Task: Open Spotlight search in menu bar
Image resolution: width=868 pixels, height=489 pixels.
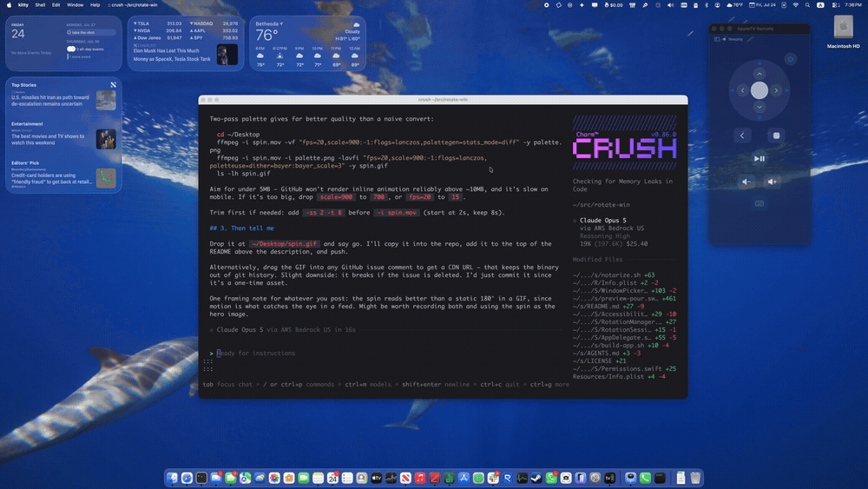Action: click(807, 5)
